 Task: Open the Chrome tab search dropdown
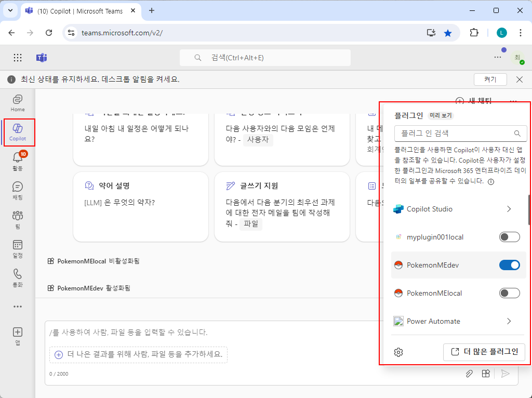pyautogui.click(x=10, y=10)
